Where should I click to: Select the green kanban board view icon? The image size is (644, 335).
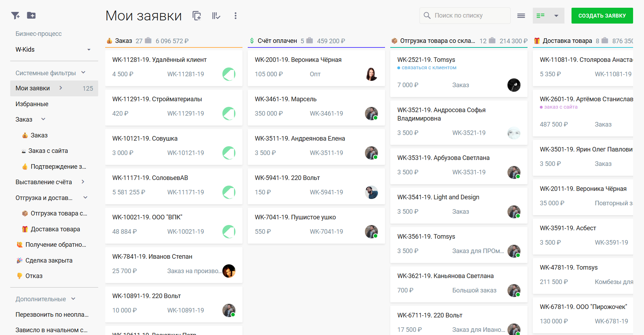[541, 16]
